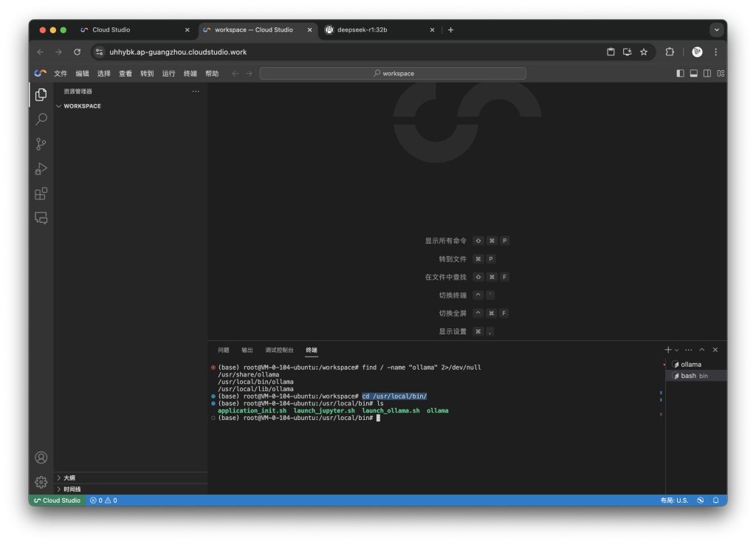Open the Search view in activity bar
This screenshot has width=756, height=544.
(41, 119)
